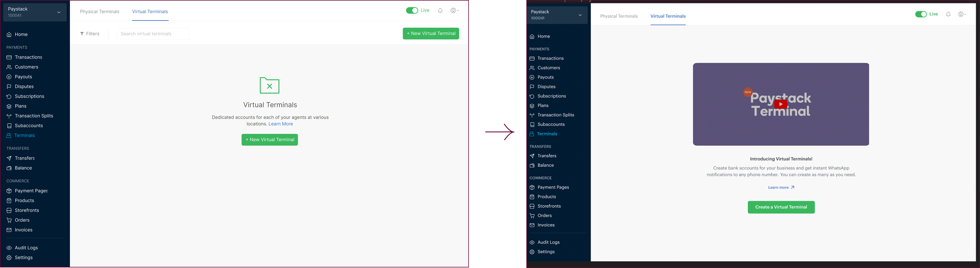Screen dimensions: 980x268
Task: Click Storefronts icon in right screenshot
Action: point(532,206)
